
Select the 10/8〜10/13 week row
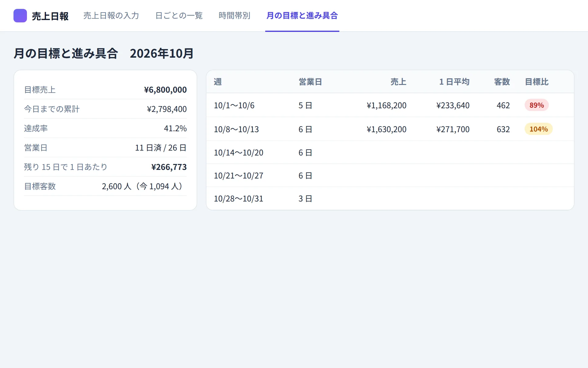coord(390,129)
